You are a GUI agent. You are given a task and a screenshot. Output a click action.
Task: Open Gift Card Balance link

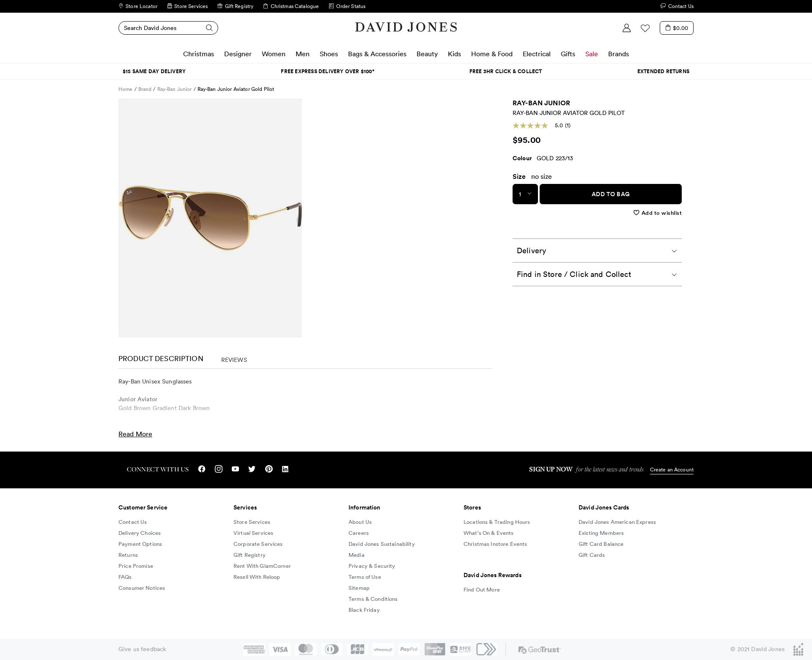601,544
